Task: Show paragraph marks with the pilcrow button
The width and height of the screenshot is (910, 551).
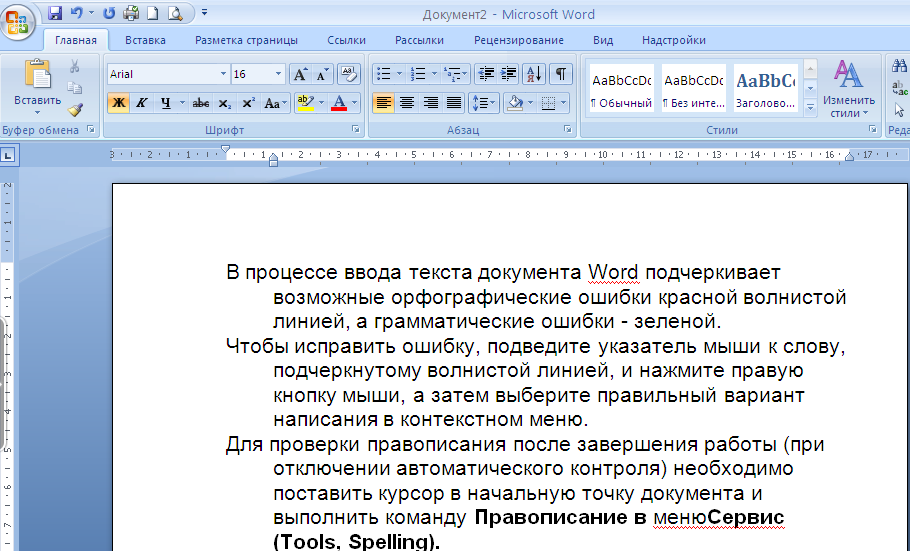Action: [560, 74]
